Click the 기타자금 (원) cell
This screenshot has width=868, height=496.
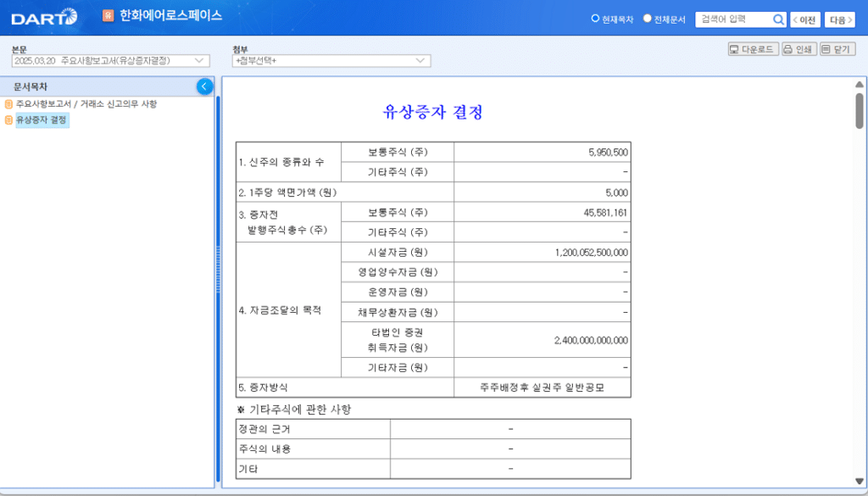coord(398,368)
